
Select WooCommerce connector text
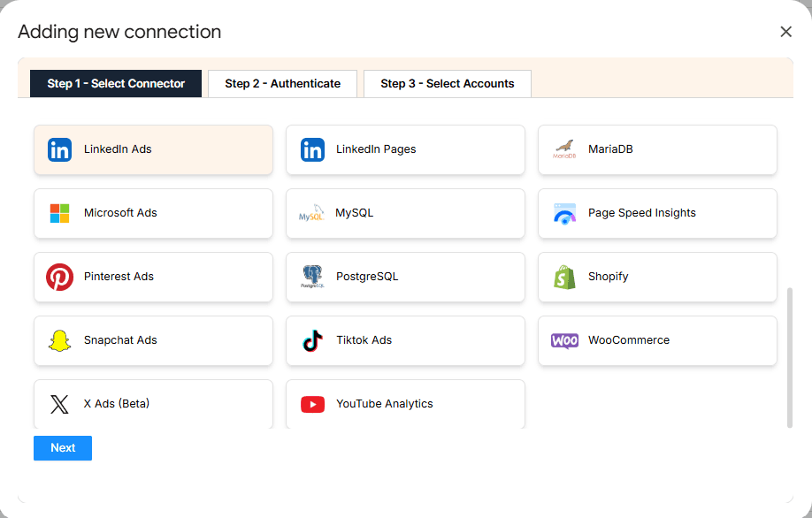pos(629,340)
